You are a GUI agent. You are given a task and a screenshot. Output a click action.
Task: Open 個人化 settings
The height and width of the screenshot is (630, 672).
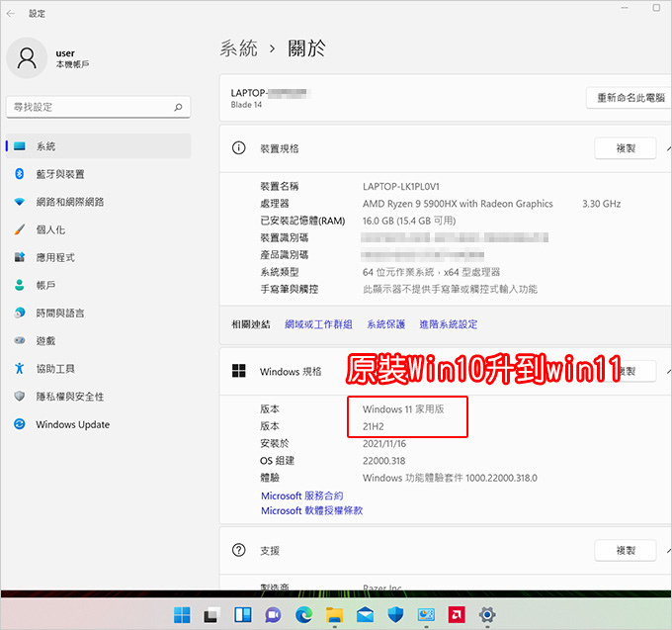(x=98, y=229)
